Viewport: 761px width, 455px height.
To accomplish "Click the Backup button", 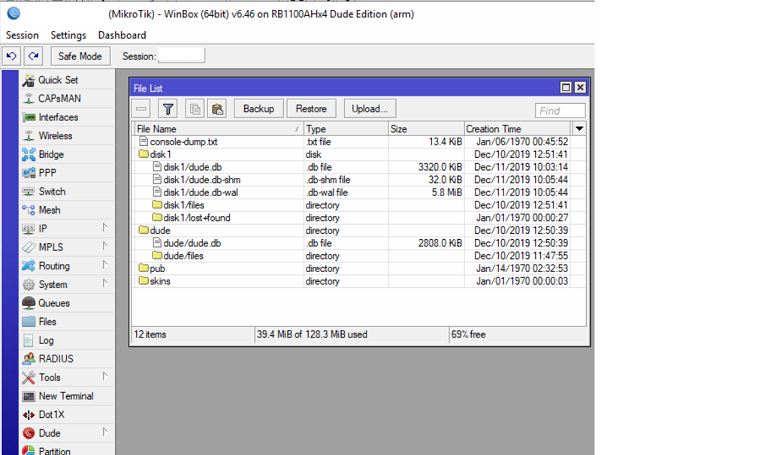I will [x=259, y=109].
